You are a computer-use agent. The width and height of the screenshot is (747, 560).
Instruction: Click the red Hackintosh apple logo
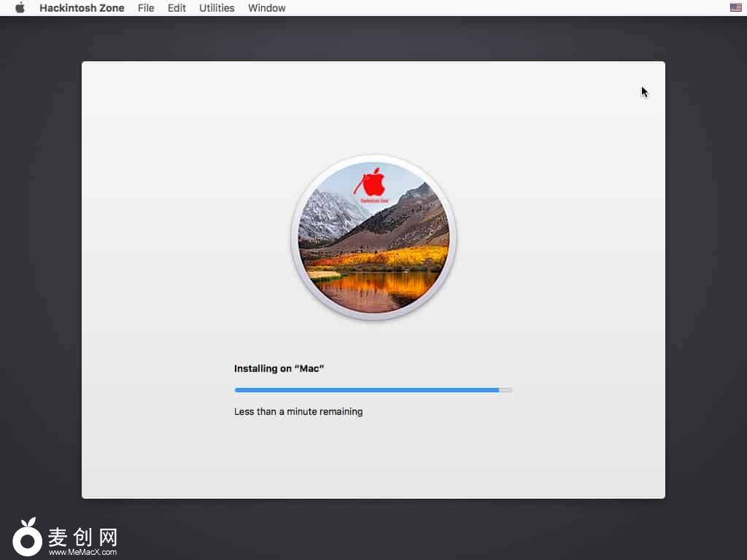pos(374,182)
